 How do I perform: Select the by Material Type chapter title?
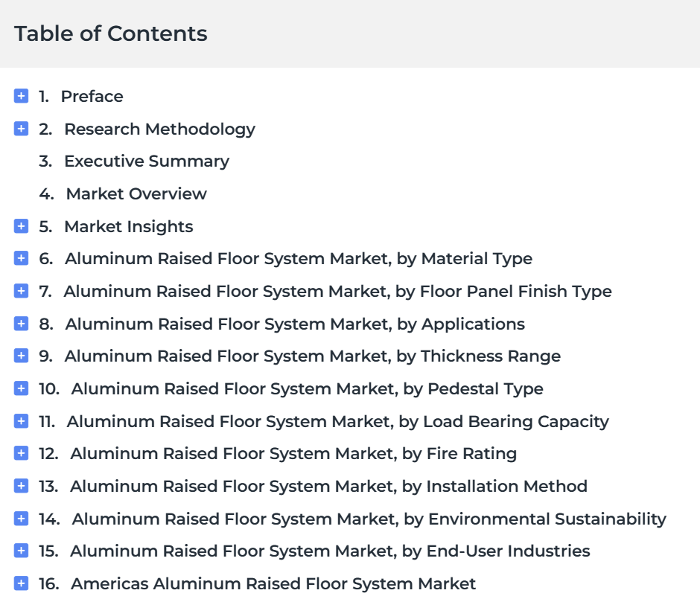tap(299, 259)
